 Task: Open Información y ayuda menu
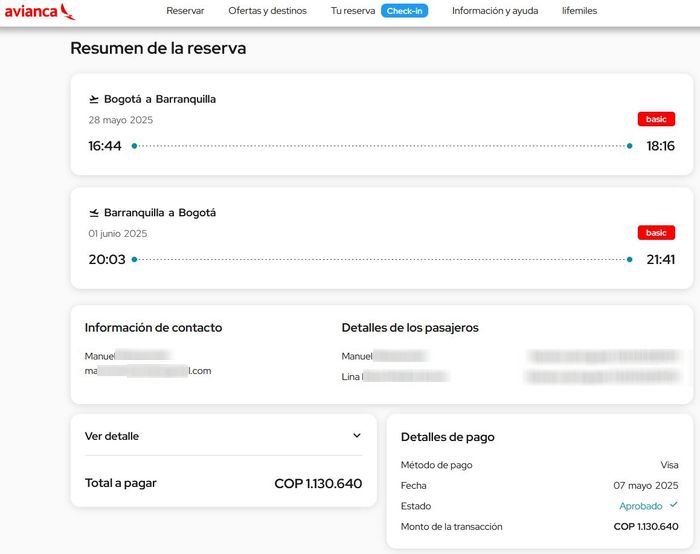point(494,11)
